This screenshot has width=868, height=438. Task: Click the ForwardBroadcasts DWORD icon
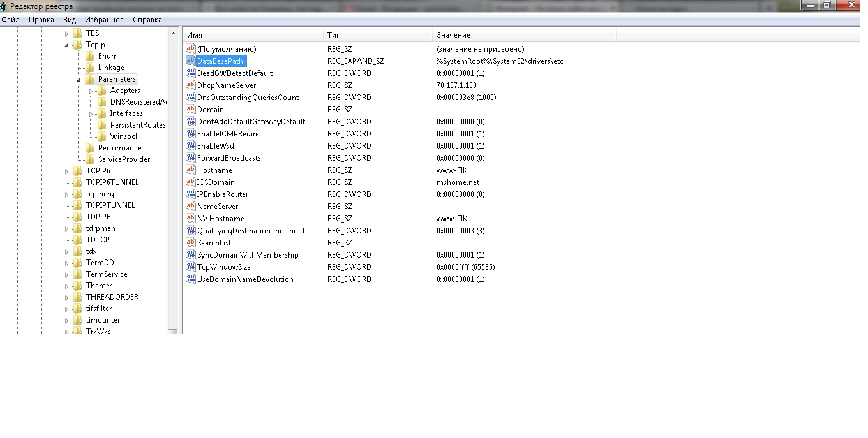[x=190, y=157]
